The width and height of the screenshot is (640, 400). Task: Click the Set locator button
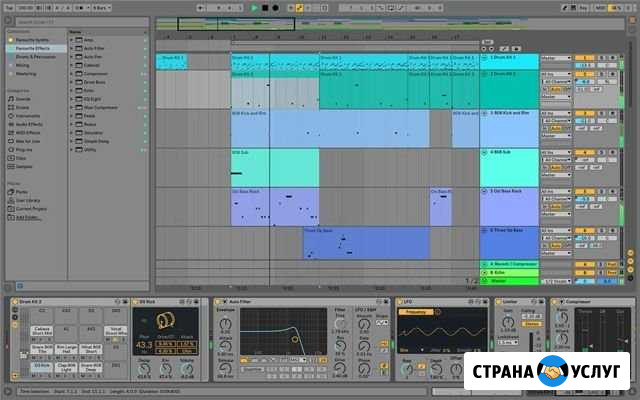tap(487, 42)
